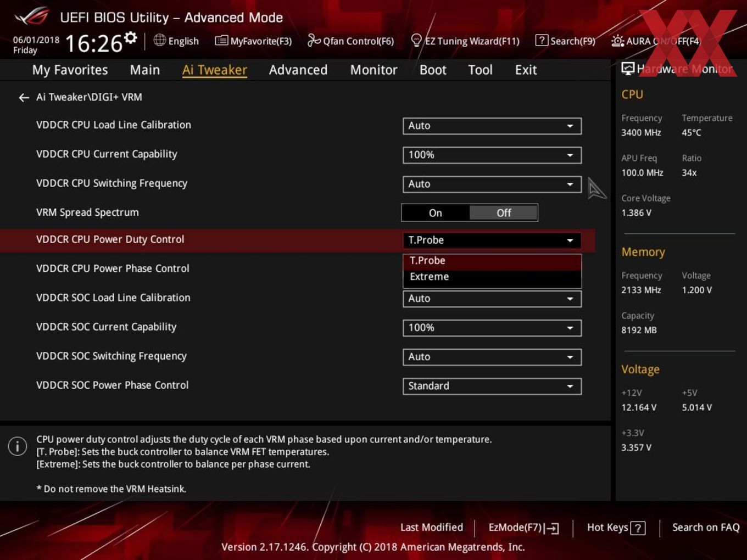Click the MyFavorite list icon
747x560 pixels.
pyautogui.click(x=221, y=41)
